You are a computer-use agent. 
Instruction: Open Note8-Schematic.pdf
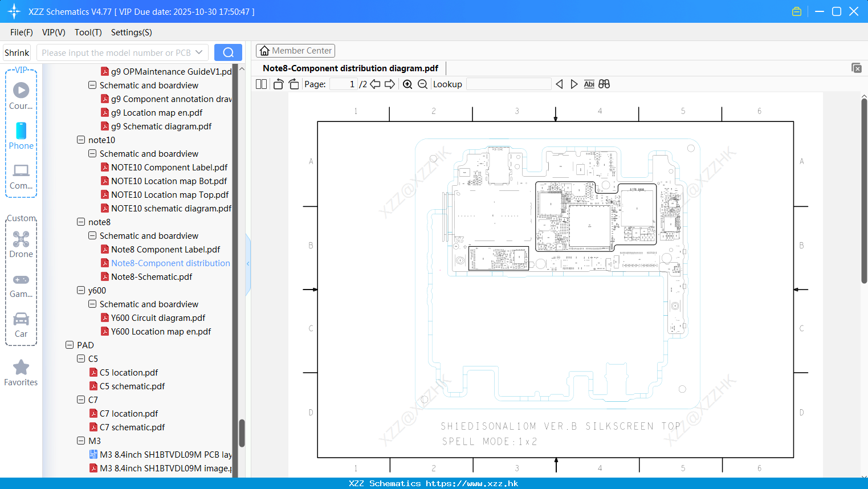click(x=152, y=276)
